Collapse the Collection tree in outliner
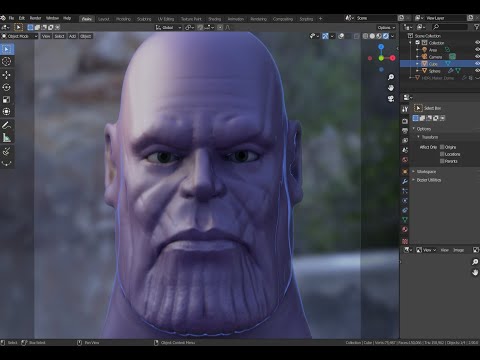This screenshot has width=480, height=360. point(411,43)
